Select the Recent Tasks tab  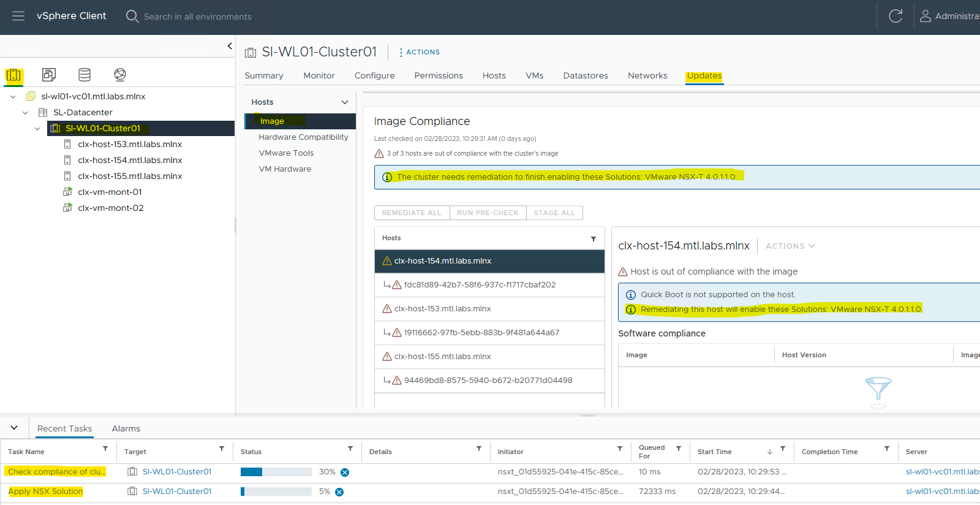pos(64,428)
